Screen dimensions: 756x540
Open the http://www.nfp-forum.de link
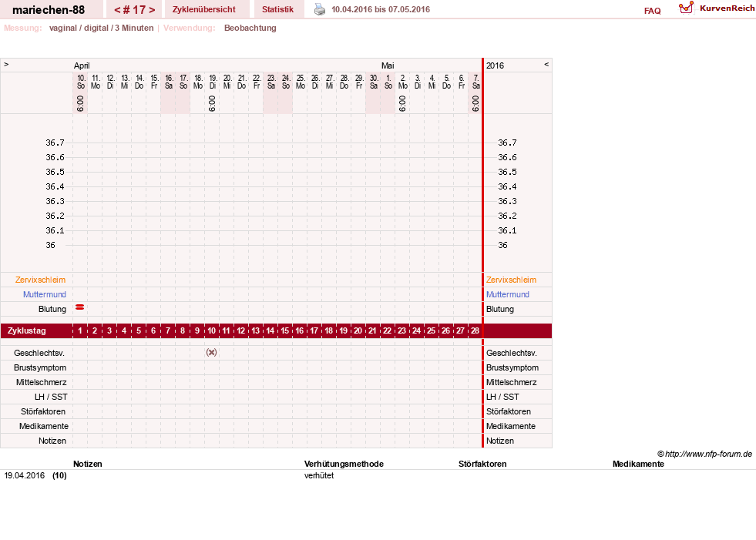pos(708,454)
